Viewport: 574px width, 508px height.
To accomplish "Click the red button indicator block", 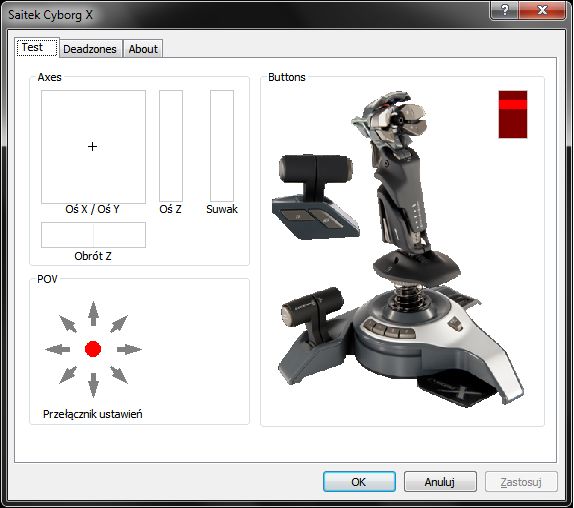I will click(513, 115).
